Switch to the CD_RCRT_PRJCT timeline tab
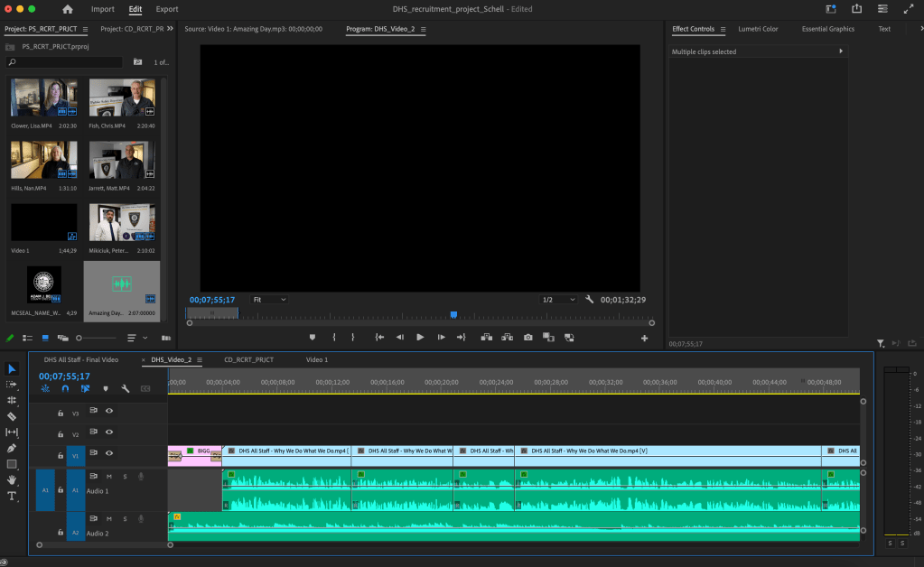924x567 pixels. click(248, 359)
